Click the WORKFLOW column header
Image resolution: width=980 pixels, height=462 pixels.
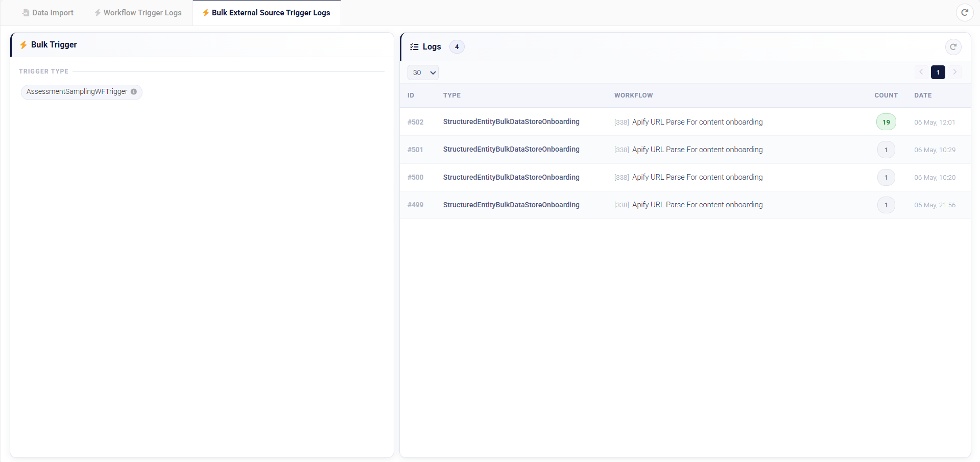[633, 95]
